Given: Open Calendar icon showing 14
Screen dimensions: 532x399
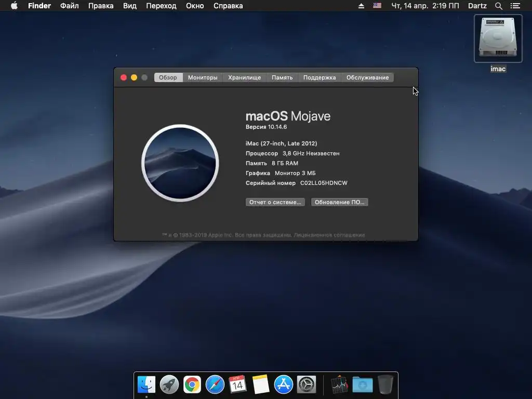Looking at the screenshot, I should pyautogui.click(x=237, y=384).
